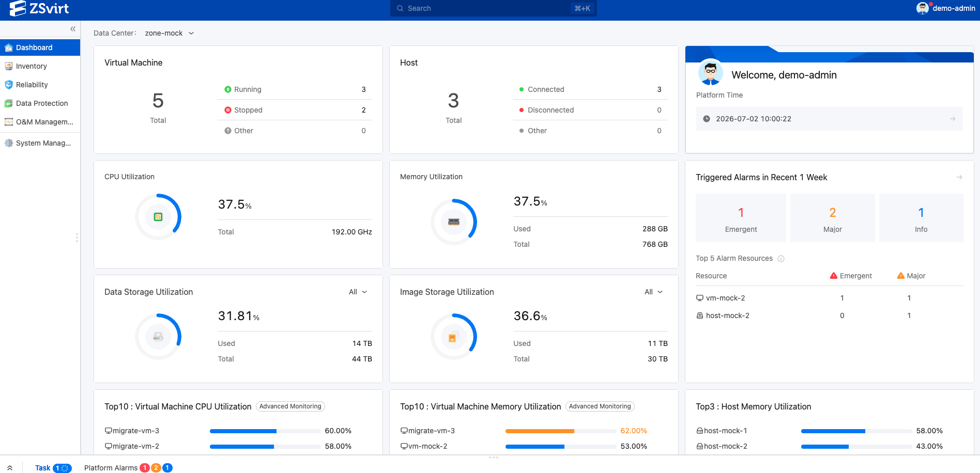Open the Major alarms count card

(832, 218)
